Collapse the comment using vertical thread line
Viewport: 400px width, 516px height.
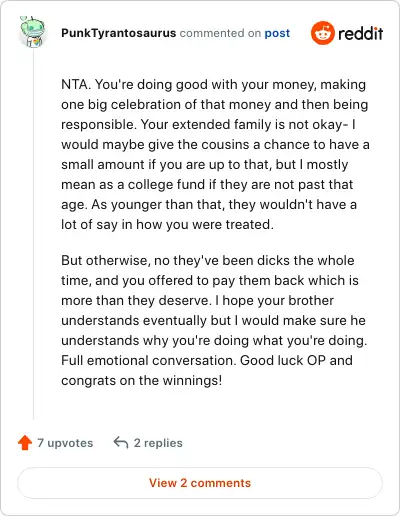[x=33, y=233]
